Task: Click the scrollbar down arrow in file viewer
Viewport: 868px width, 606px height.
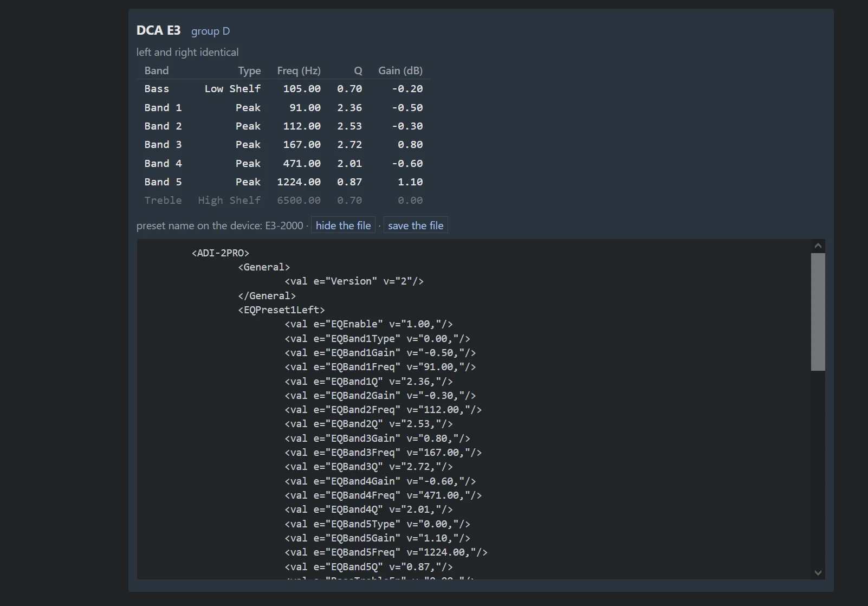Action: [x=818, y=572]
